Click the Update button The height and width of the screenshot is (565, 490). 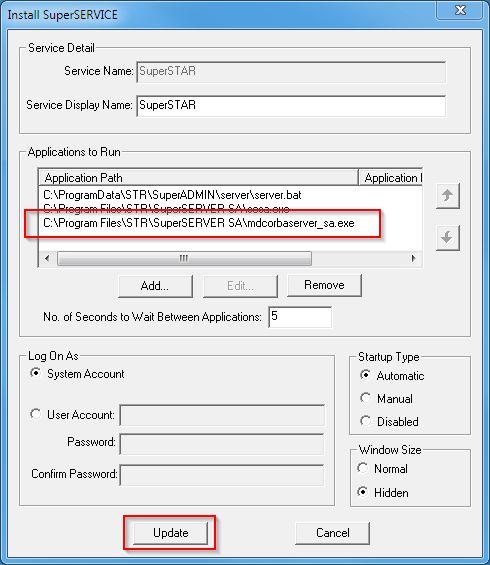pyautogui.click(x=171, y=533)
